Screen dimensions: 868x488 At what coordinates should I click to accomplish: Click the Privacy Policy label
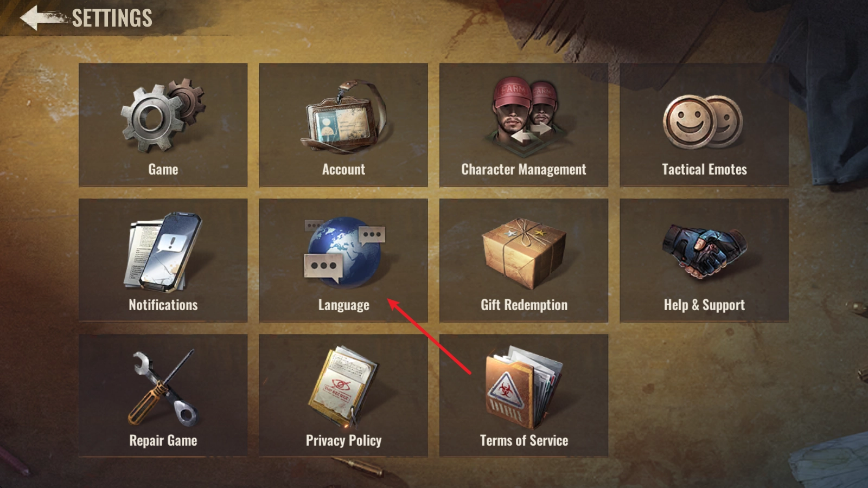coord(343,441)
